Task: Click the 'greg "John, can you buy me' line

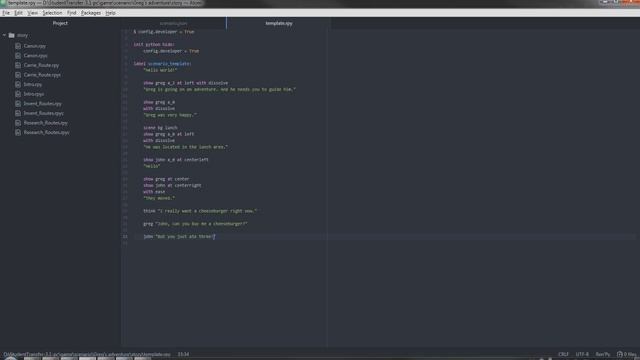Action: [196, 224]
